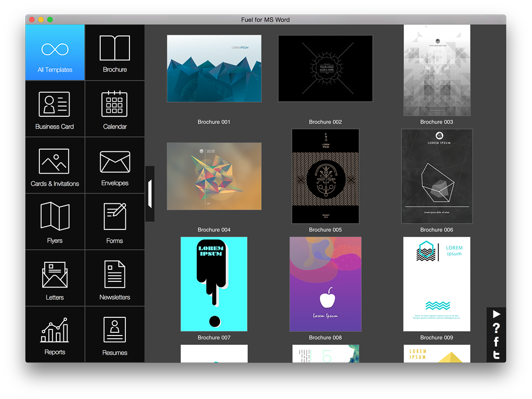Select the Brochure 006 dark crystal thumbnail

click(x=437, y=176)
